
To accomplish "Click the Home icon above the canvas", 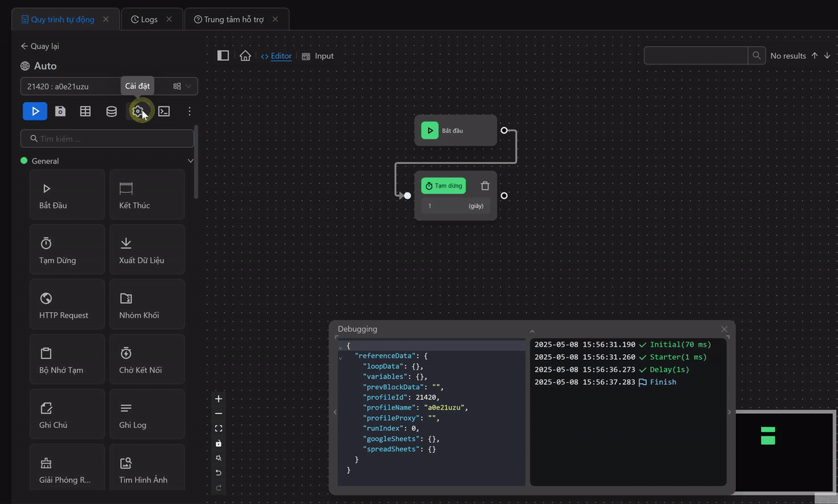I will 245,55.
